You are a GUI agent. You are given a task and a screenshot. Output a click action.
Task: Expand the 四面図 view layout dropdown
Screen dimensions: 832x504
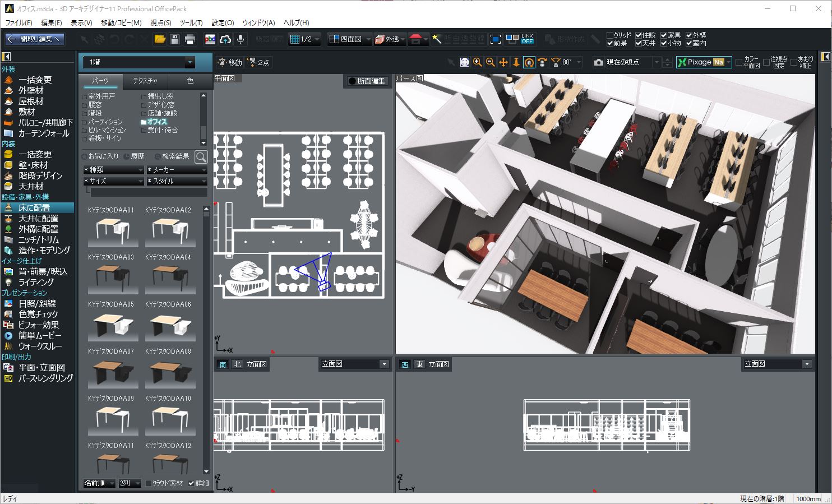pyautogui.click(x=368, y=39)
